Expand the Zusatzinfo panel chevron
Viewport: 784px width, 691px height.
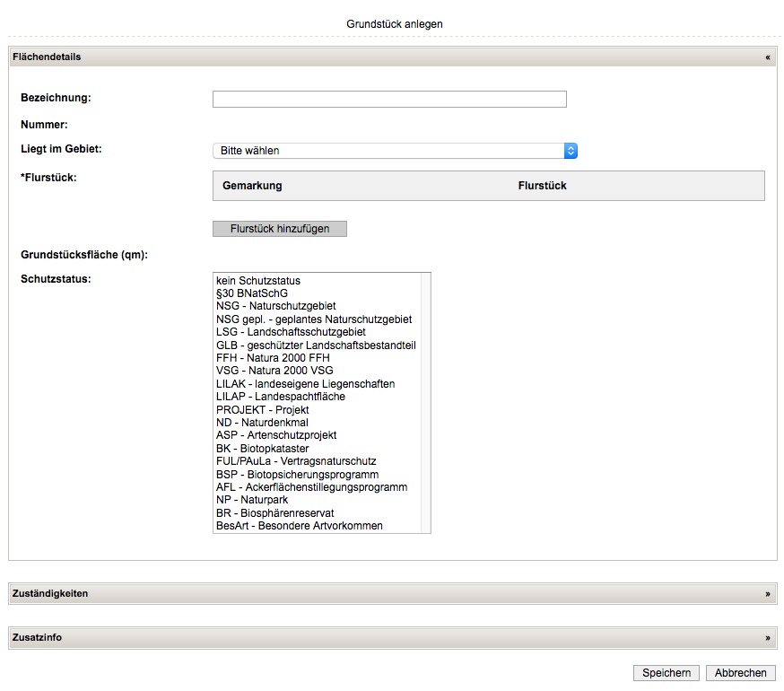pyautogui.click(x=767, y=638)
